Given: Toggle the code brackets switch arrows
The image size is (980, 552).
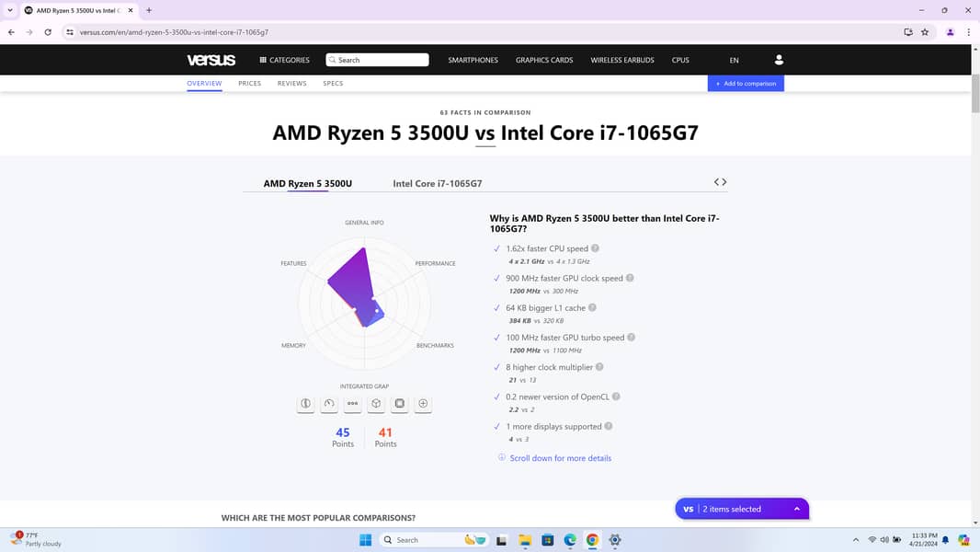Looking at the screenshot, I should pyautogui.click(x=720, y=182).
